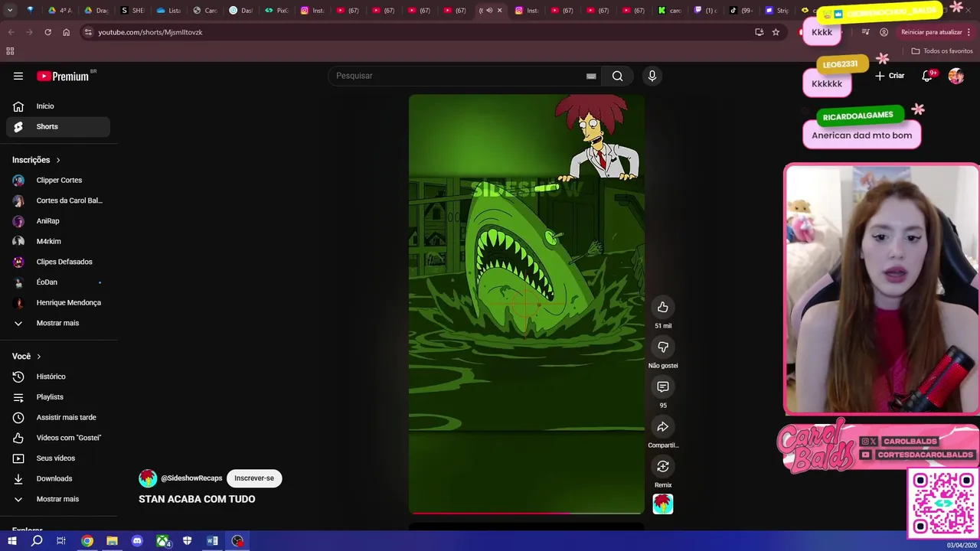Screen dimensions: 980x551
Task: Reload the page in Chrome
Action: (47, 32)
